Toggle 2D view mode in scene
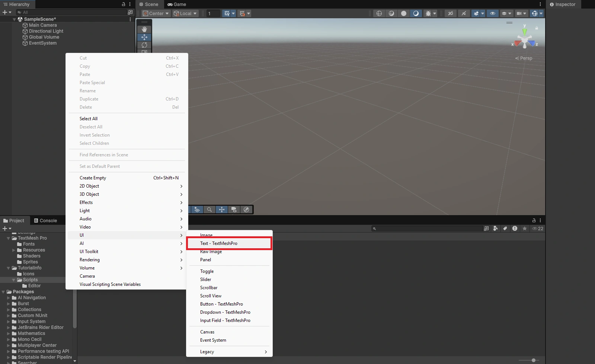595x364 pixels. pyautogui.click(x=451, y=13)
